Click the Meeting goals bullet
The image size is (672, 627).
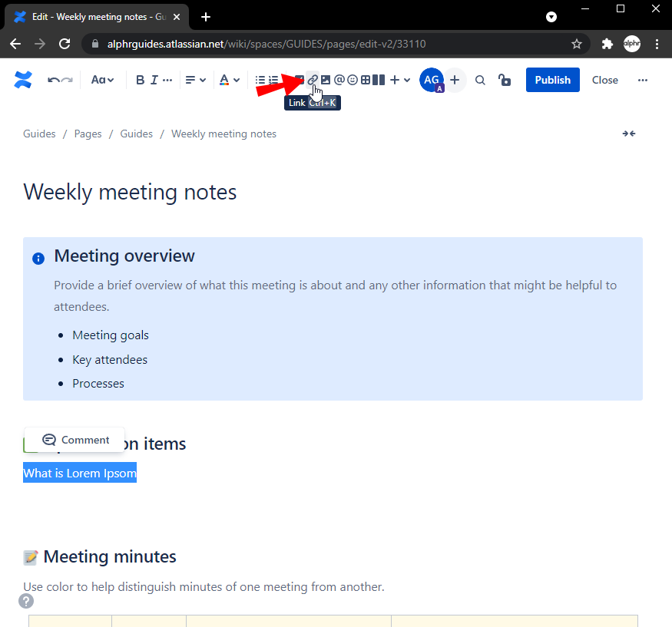pyautogui.click(x=111, y=335)
